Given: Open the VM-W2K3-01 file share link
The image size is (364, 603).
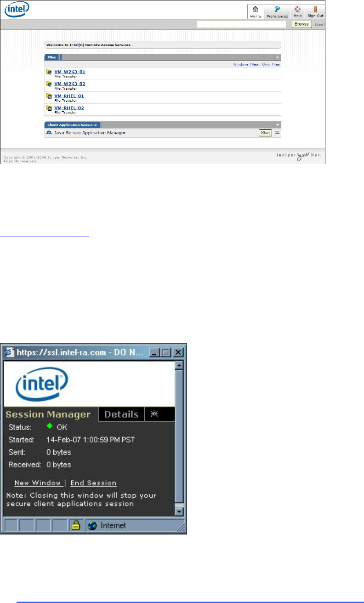Looking at the screenshot, I should (x=70, y=72).
